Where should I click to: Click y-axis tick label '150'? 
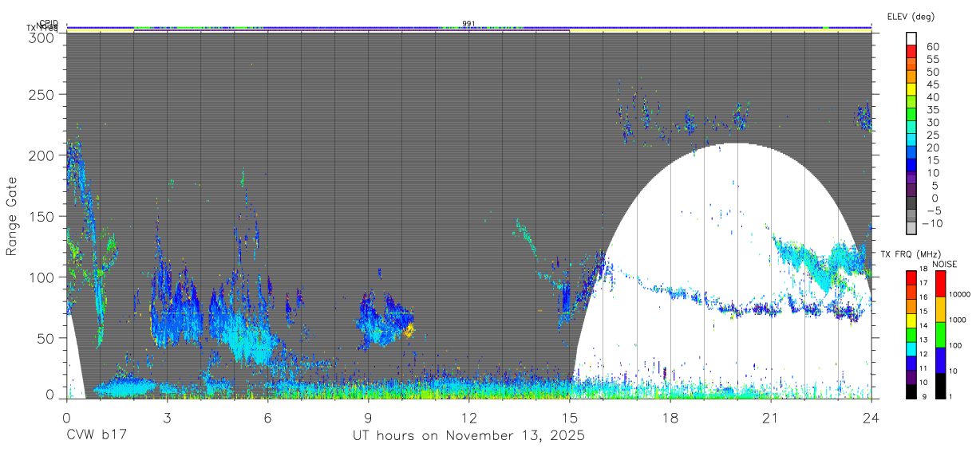pos(42,216)
